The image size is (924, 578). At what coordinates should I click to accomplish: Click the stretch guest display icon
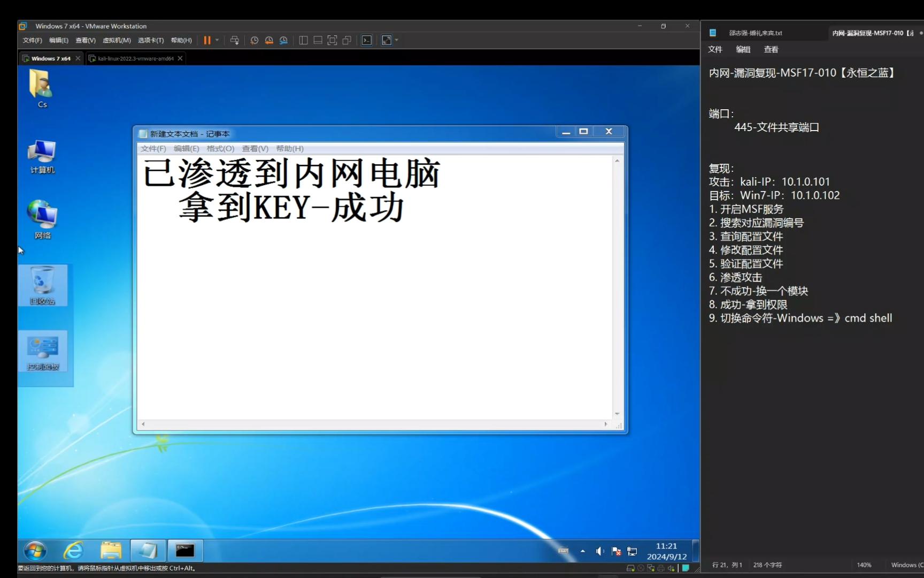[x=387, y=40]
